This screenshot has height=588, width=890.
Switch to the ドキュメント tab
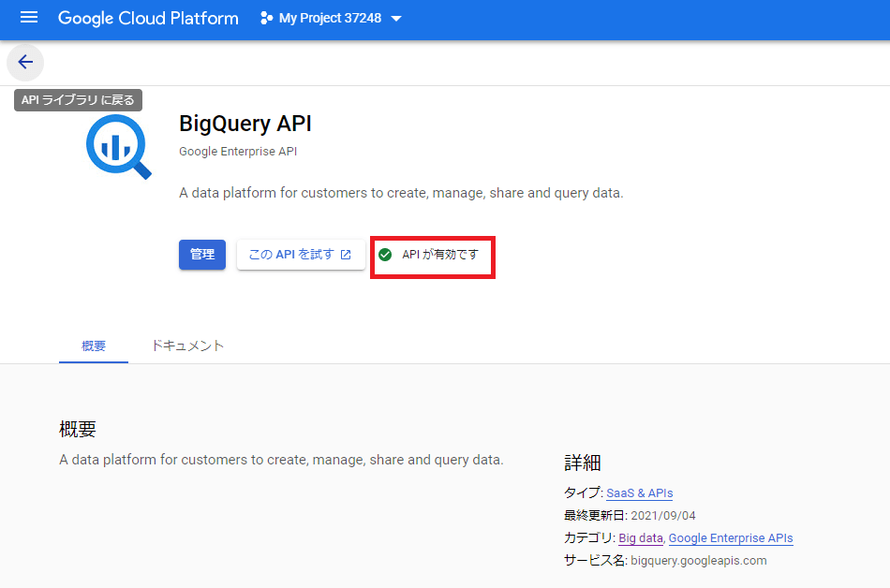pyautogui.click(x=187, y=345)
